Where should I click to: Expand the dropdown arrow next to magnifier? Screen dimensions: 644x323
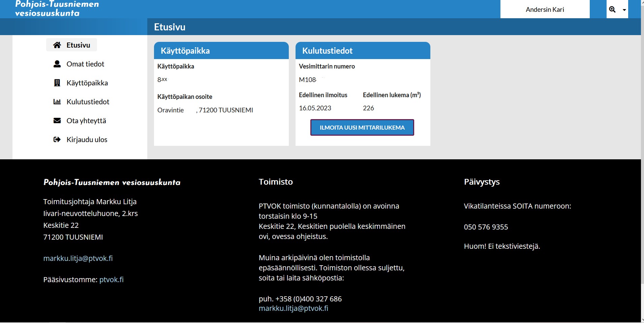(624, 10)
